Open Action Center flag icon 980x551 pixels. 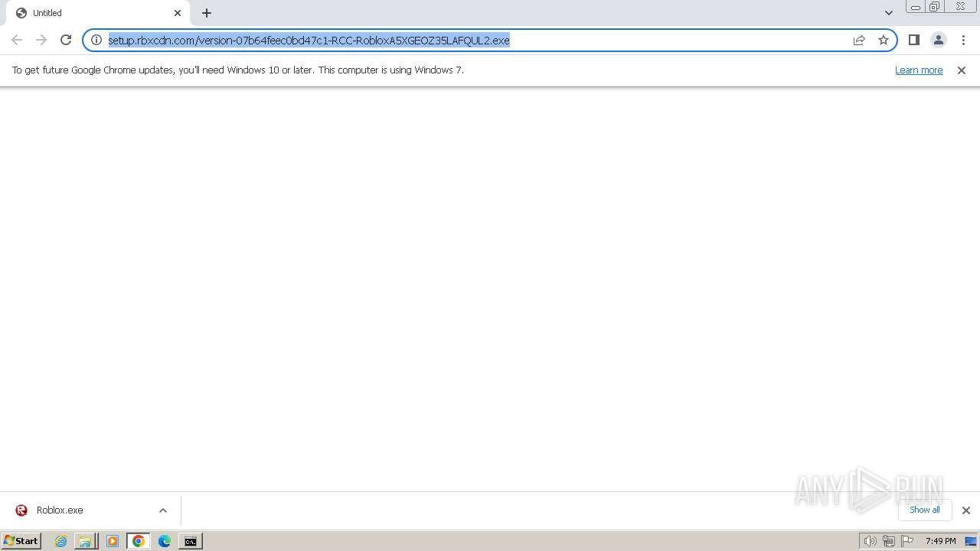coord(907,541)
